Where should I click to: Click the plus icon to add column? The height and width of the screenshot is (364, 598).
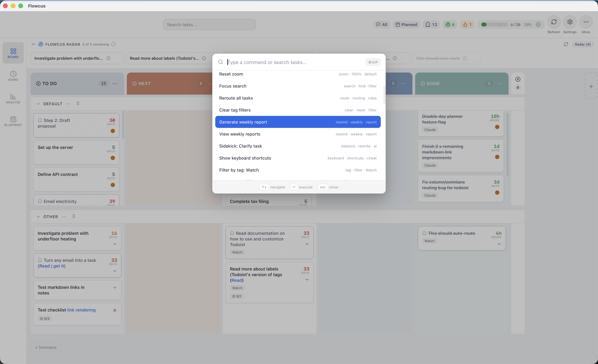click(x=591, y=87)
